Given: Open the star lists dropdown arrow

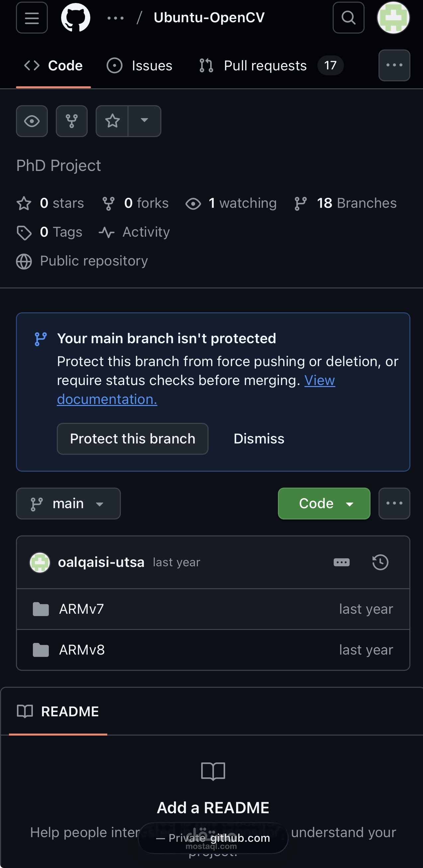Looking at the screenshot, I should coord(144,121).
